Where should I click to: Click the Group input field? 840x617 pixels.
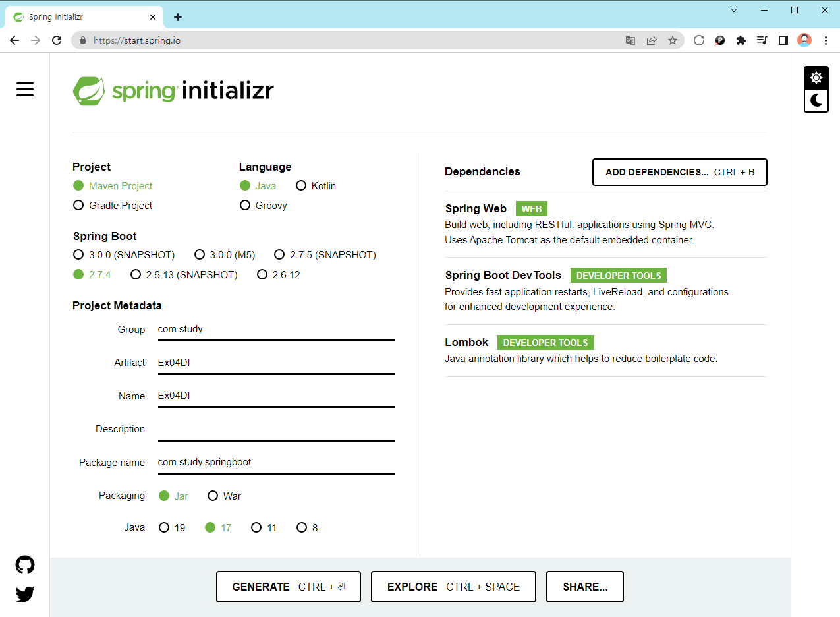pos(276,330)
